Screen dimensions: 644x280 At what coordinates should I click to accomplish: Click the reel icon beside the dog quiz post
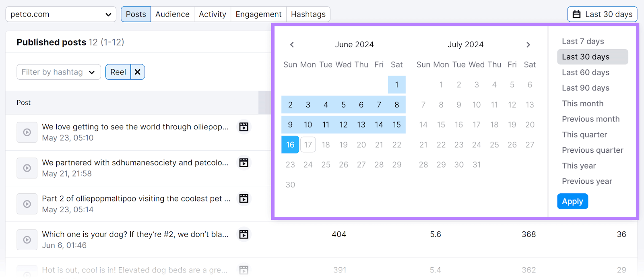pyautogui.click(x=244, y=234)
